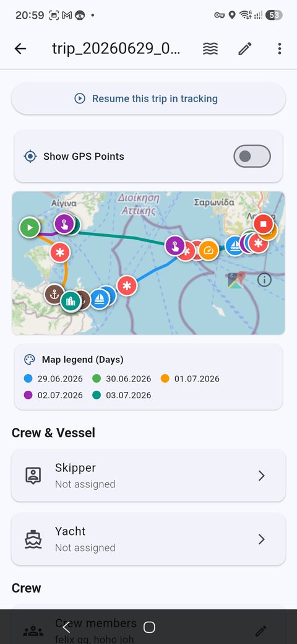Open the map info icon
Image resolution: width=297 pixels, height=644 pixels.
coord(265,280)
